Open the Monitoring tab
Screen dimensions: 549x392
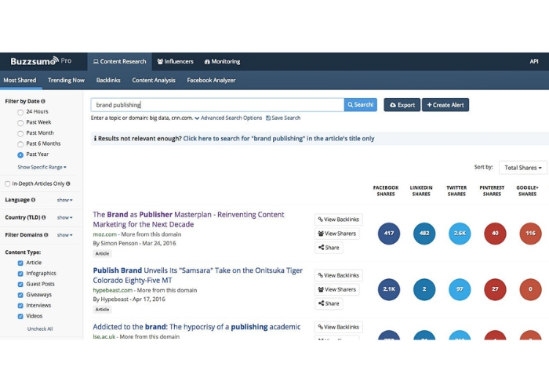click(222, 62)
